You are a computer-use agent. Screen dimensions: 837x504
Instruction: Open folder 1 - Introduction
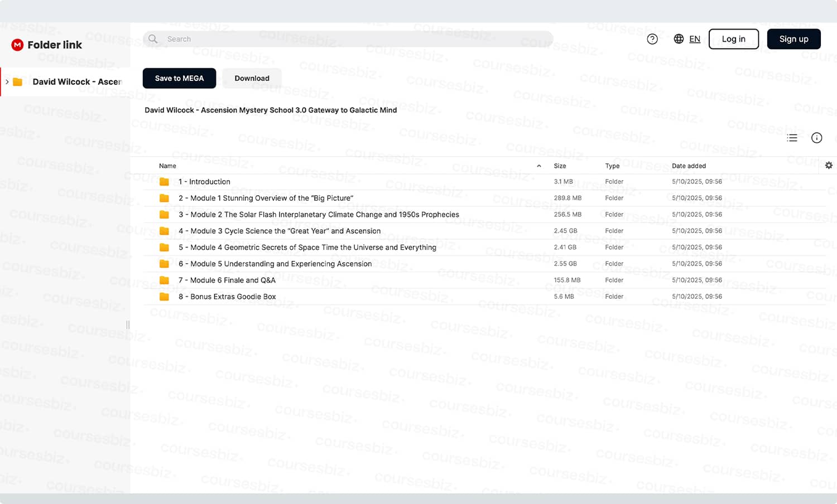pyautogui.click(x=204, y=182)
